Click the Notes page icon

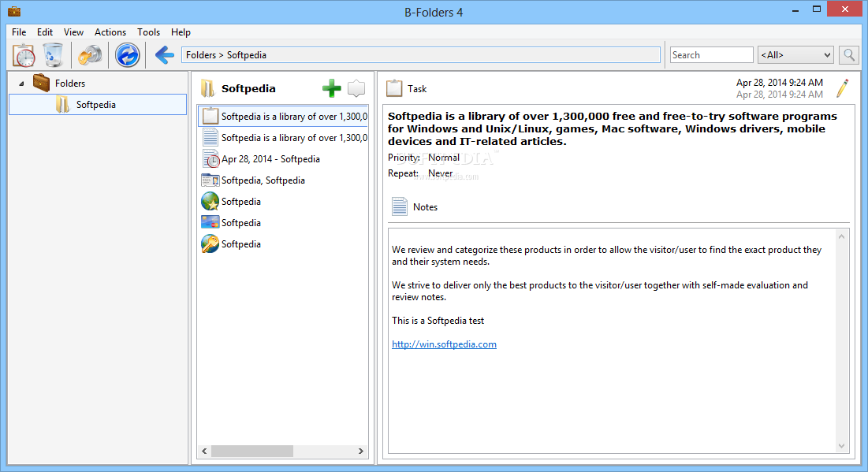(x=399, y=206)
